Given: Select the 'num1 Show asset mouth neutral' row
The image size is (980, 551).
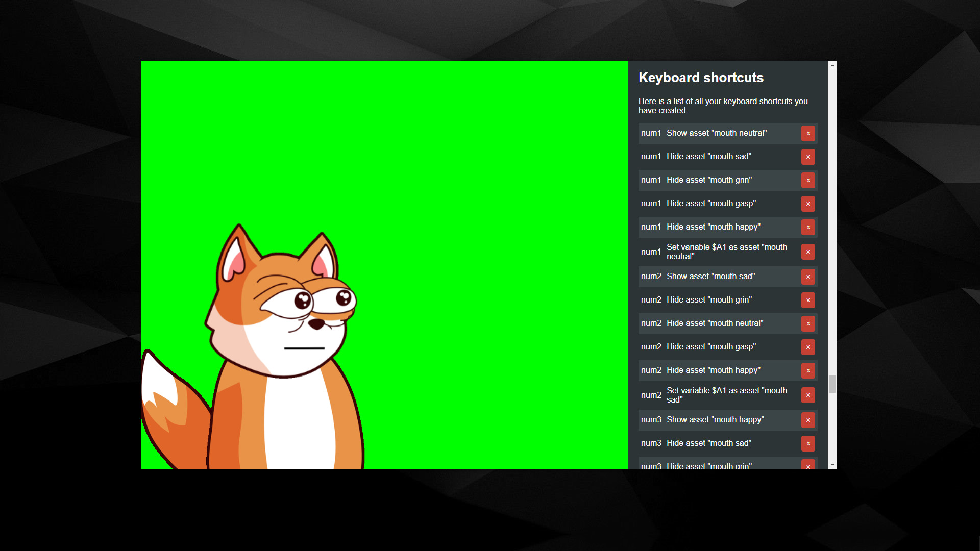Looking at the screenshot, I should [x=720, y=133].
